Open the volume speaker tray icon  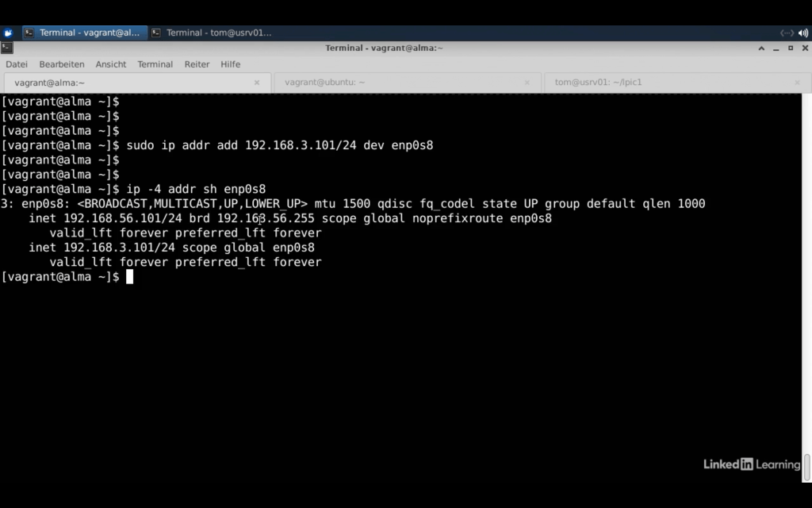[803, 33]
